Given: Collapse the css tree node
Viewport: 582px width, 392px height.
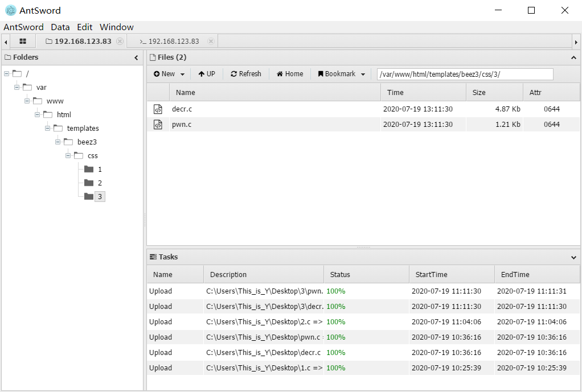Looking at the screenshot, I should 68,156.
